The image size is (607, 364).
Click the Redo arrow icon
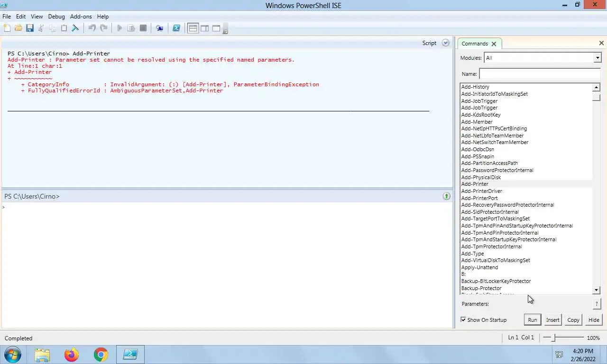click(103, 28)
